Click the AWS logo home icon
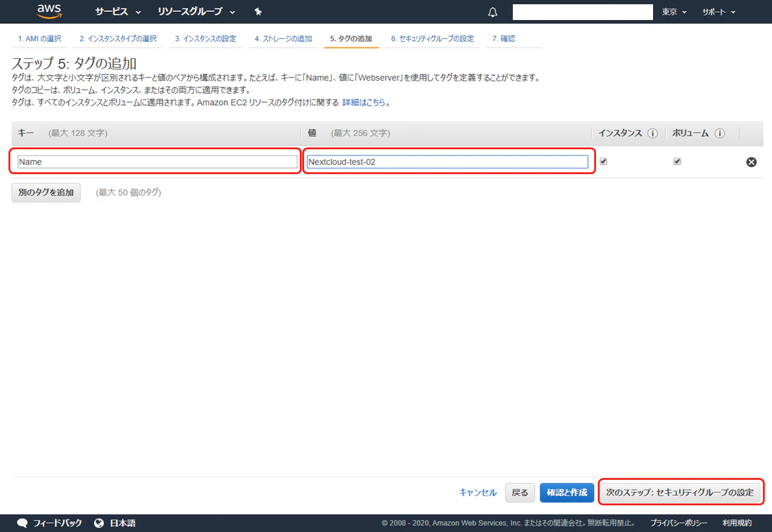 click(x=49, y=11)
